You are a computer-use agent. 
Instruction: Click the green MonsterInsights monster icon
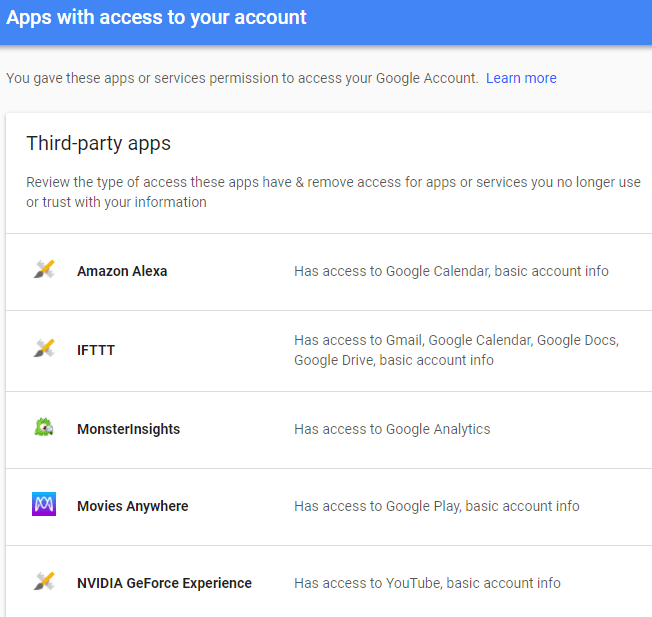click(x=44, y=428)
